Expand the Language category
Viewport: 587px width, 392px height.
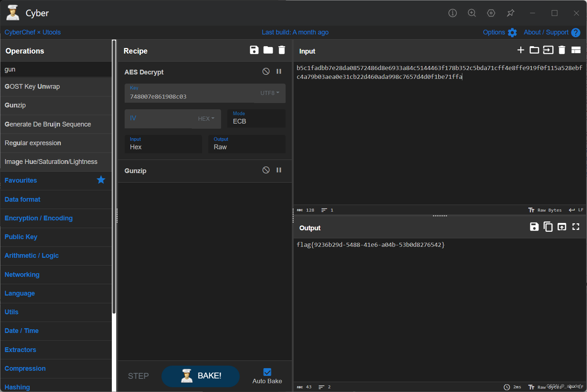(56, 293)
